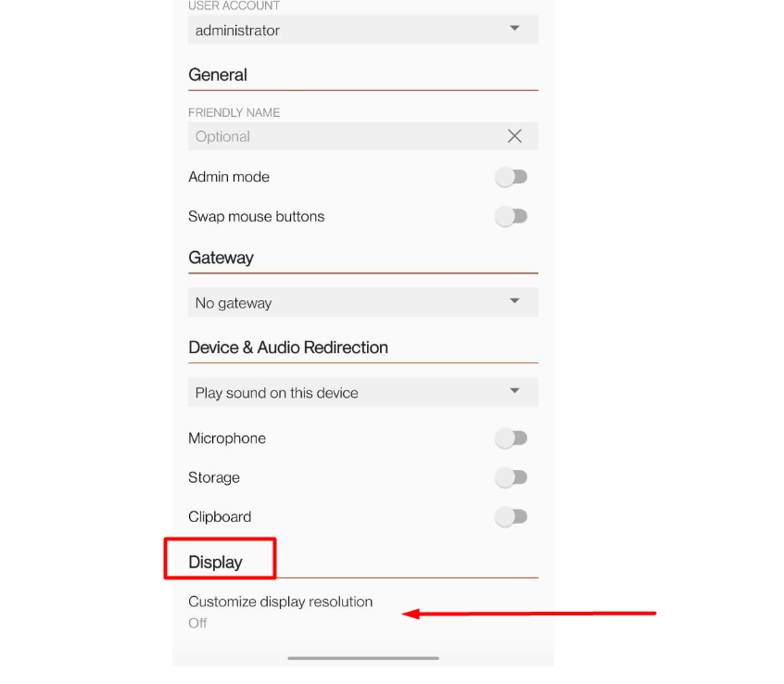Turn on Clipboard redirection
The image size is (784, 684).
511,516
